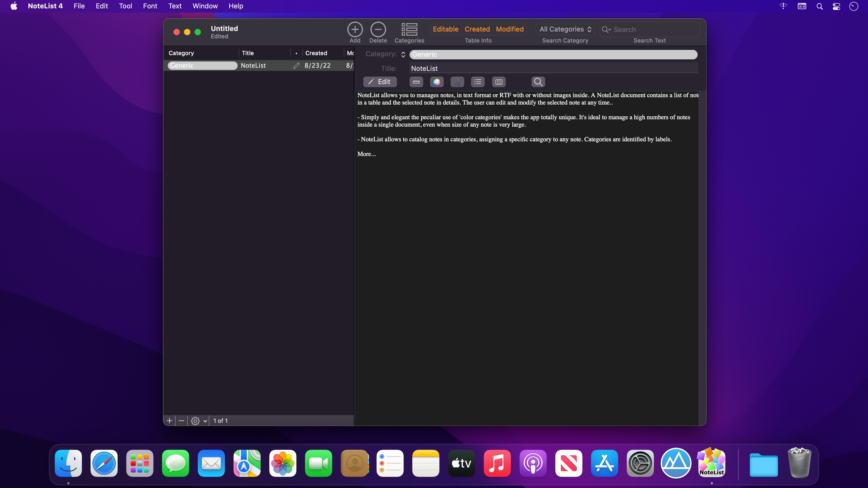868x488 pixels.
Task: Open the All Categories search popup
Action: coord(565,29)
